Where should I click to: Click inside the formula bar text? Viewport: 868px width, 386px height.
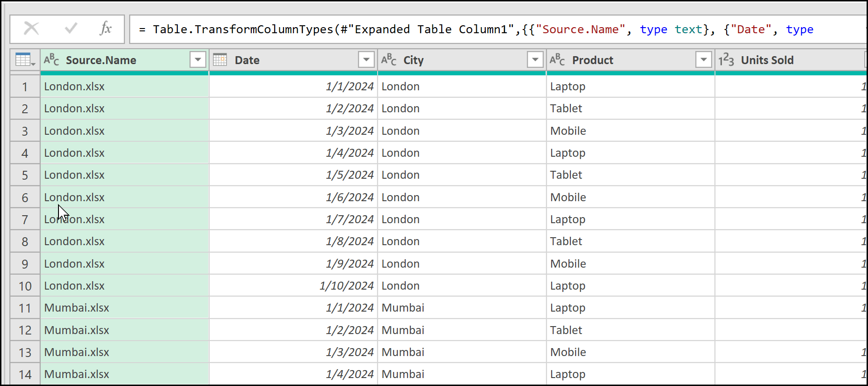pyautogui.click(x=468, y=29)
